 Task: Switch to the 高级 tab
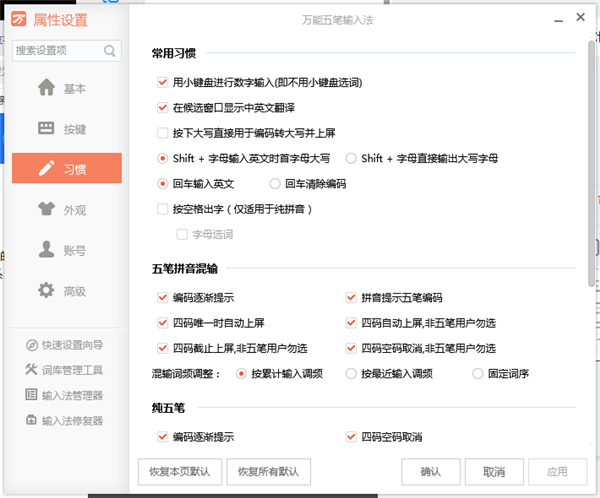point(67,291)
